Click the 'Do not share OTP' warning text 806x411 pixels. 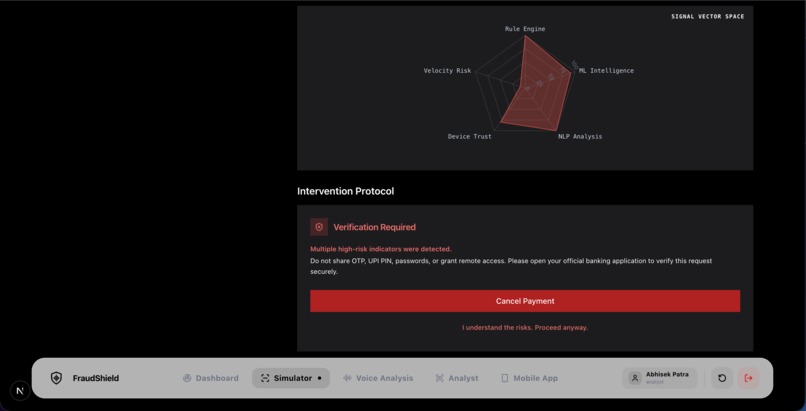[511, 266]
